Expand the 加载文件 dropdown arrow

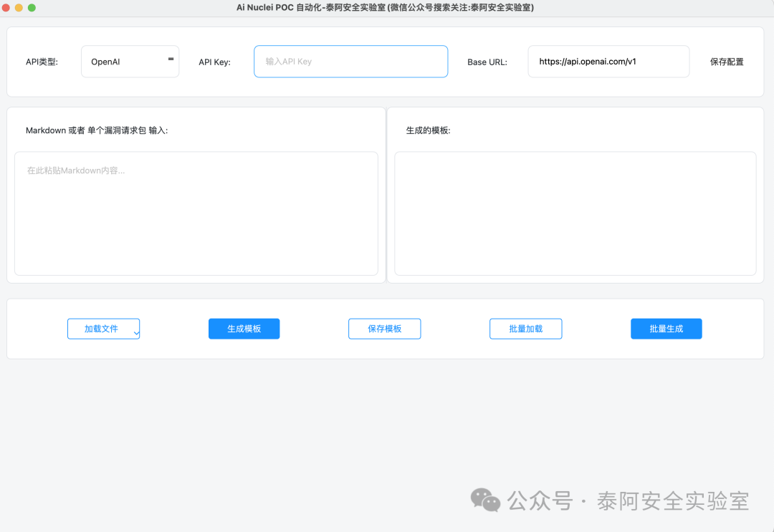pyautogui.click(x=136, y=333)
